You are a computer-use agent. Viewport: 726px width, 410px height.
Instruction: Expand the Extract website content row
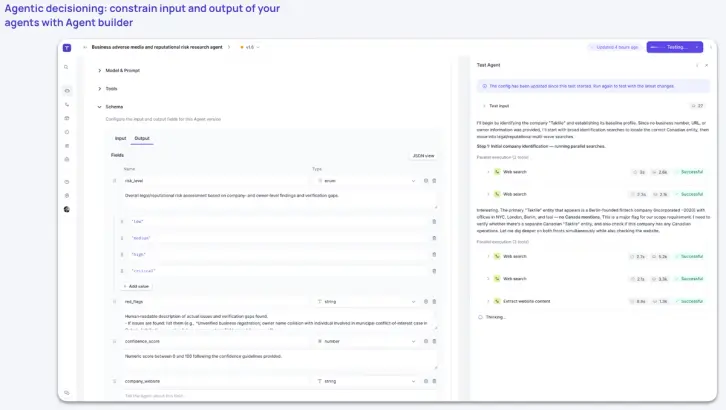click(488, 301)
